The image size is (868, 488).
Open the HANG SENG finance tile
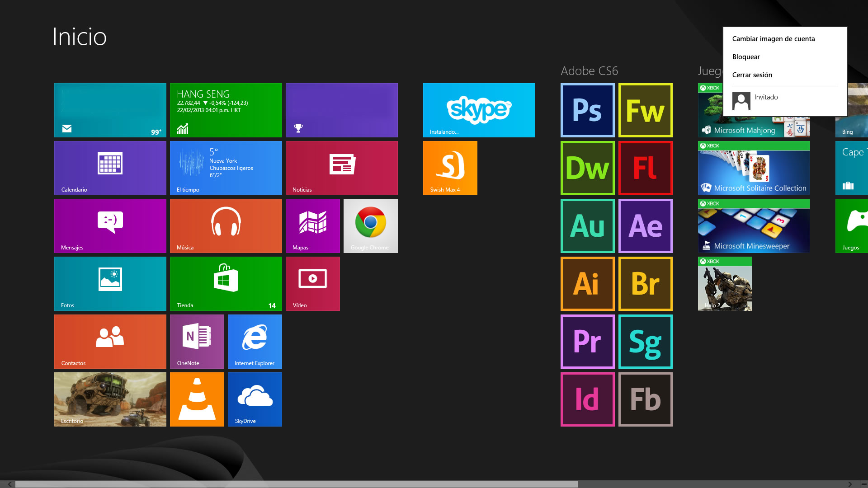(x=226, y=110)
